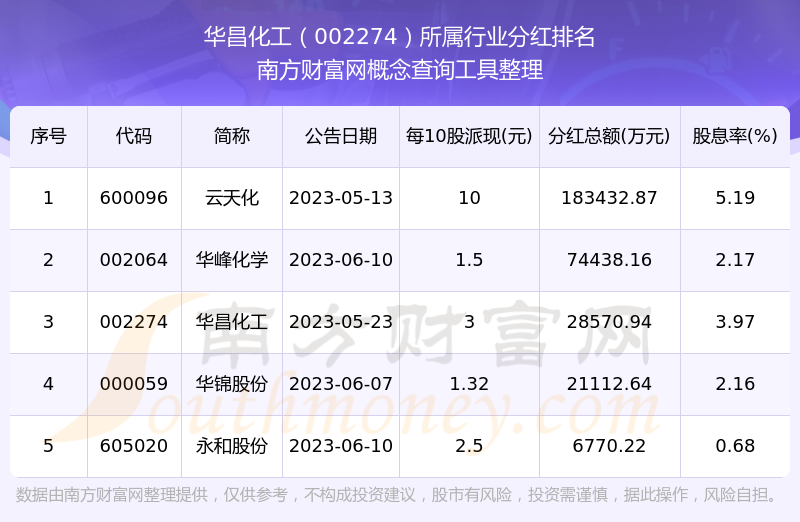This screenshot has width=800, height=522.
Task: Click the 代码 column header
Action: [x=134, y=136]
